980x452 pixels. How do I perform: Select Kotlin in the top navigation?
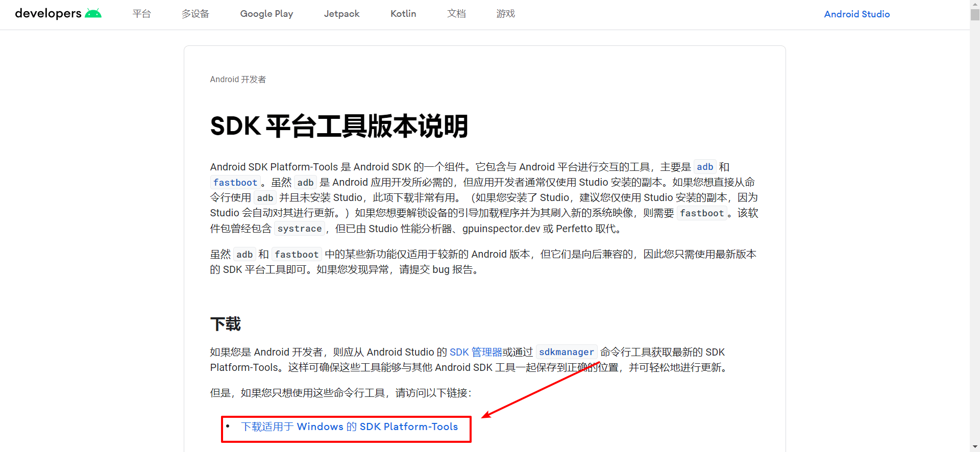pos(403,14)
